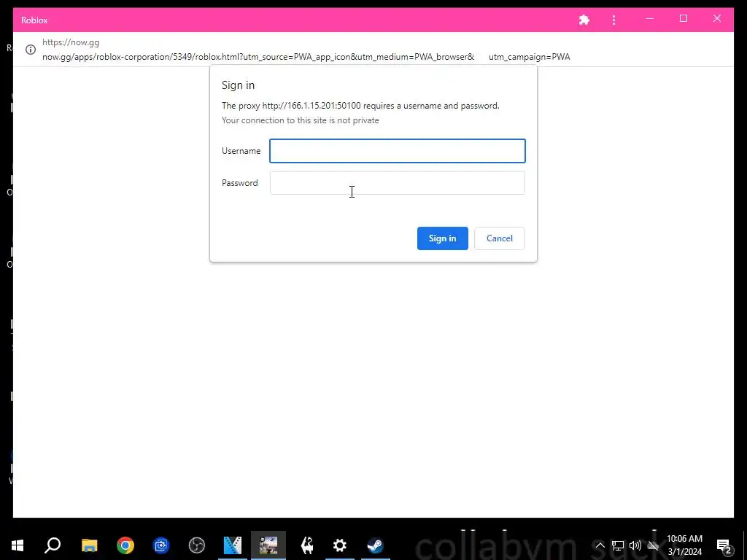Open OBS Studio from taskbar
This screenshot has width=747, height=560.
[x=197, y=545]
